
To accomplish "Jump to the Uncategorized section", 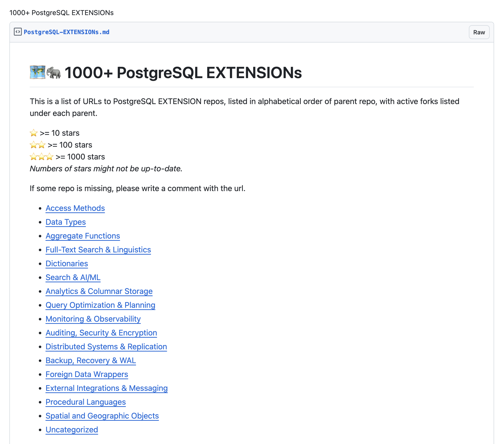I will pos(72,430).
